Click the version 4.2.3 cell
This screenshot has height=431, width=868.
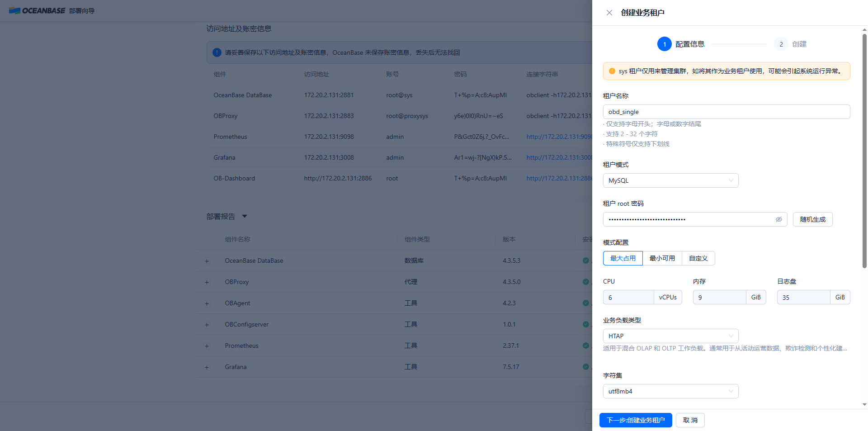click(509, 303)
